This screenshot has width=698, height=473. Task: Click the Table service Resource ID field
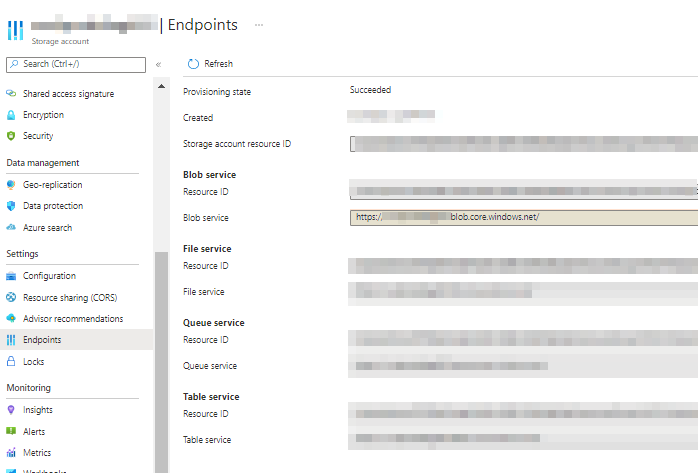click(x=523, y=413)
